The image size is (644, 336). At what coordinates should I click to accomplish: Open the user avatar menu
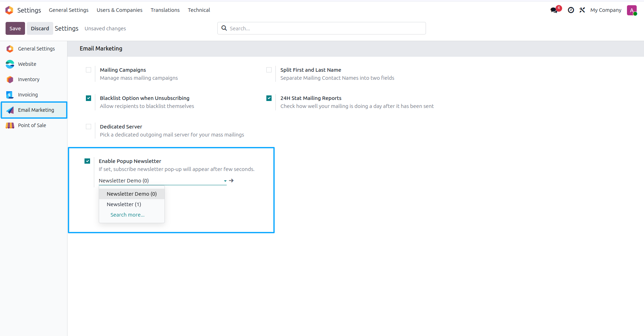[x=632, y=10]
